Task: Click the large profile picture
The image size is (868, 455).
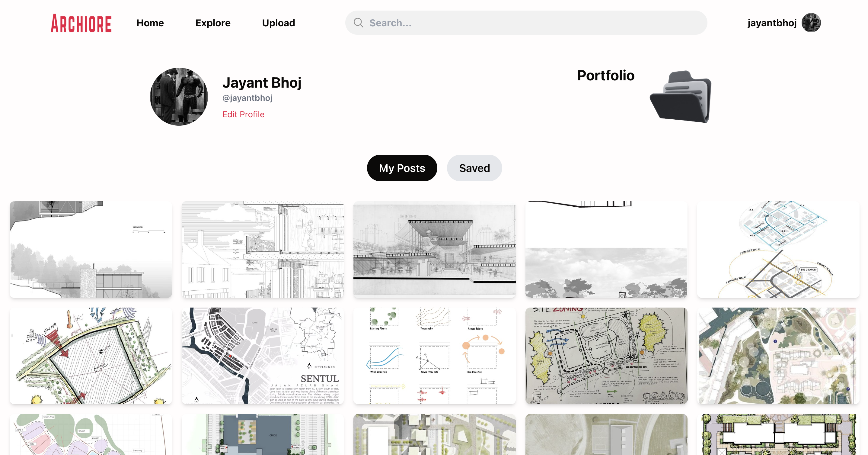Action: (179, 96)
